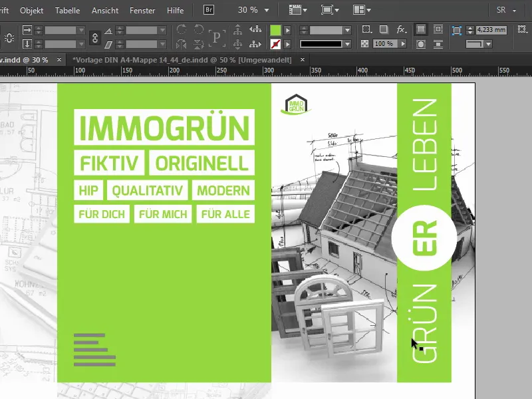Toggle the constrain scale proportions chain
The height and width of the screenshot is (399, 532).
(x=95, y=38)
